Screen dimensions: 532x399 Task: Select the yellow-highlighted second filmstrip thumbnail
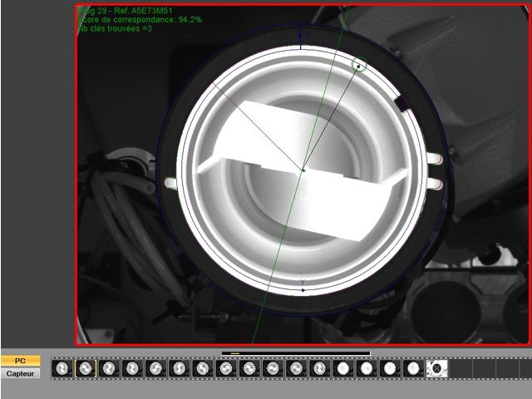point(85,368)
